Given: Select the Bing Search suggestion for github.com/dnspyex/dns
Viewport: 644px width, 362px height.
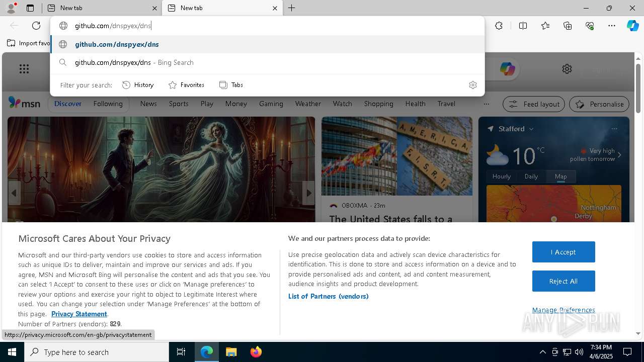Looking at the screenshot, I should pos(268,62).
